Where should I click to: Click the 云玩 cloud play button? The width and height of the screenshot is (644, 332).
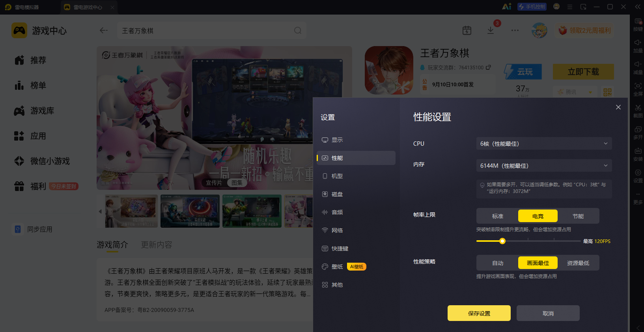coord(523,72)
